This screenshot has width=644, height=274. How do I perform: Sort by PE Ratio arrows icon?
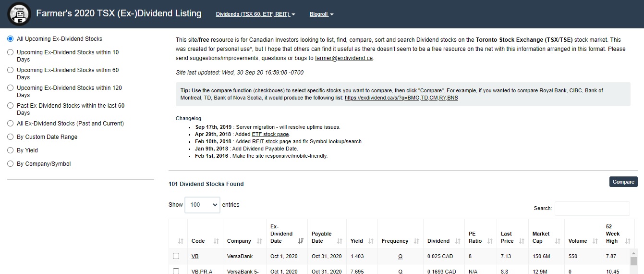(490, 241)
